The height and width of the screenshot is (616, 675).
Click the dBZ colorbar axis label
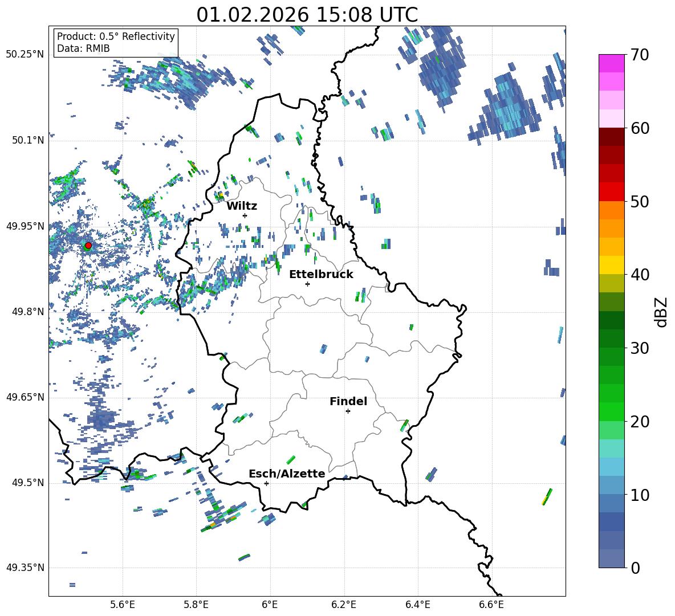[661, 312]
